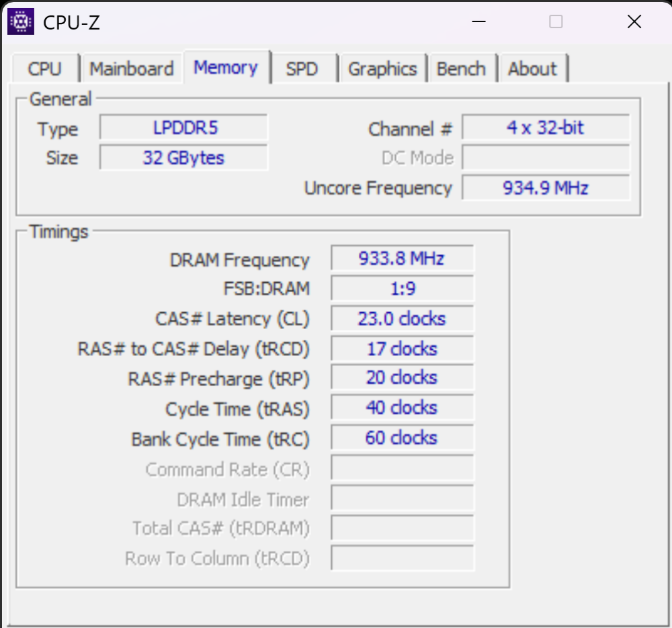The width and height of the screenshot is (672, 628).
Task: Click the 'Channel #' label
Action: coord(410,129)
